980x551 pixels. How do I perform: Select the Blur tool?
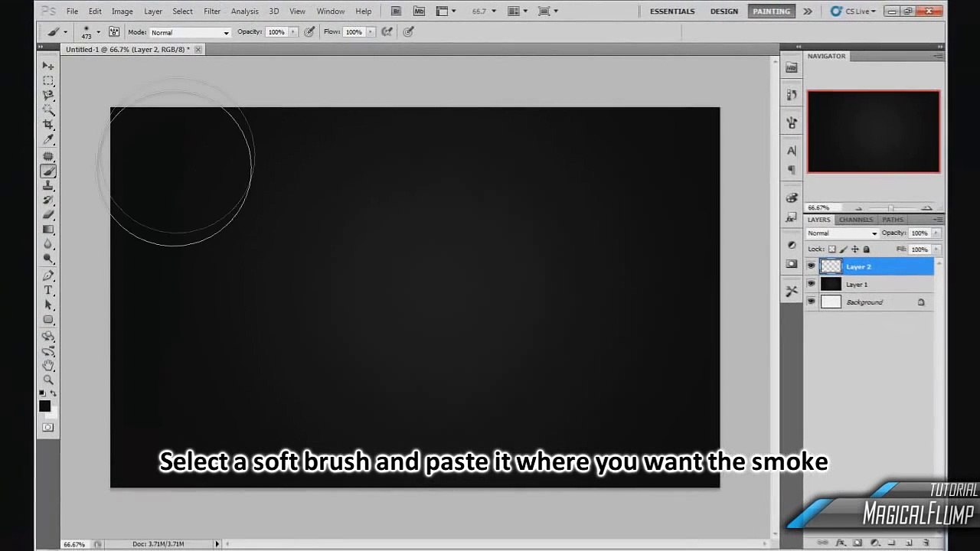[48, 244]
